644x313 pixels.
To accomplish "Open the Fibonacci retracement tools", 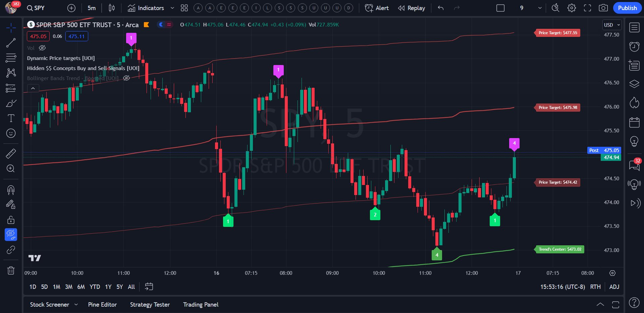I will pyautogui.click(x=11, y=58).
